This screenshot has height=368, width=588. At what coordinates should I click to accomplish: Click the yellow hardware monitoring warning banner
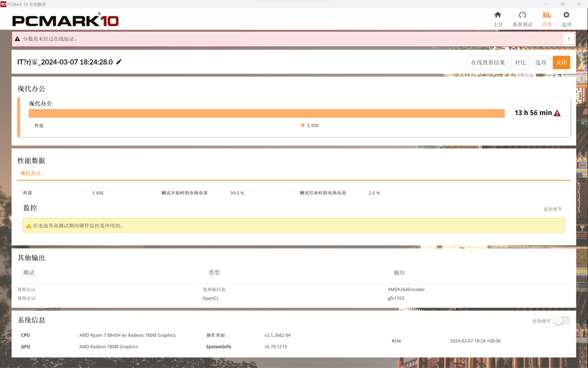[x=294, y=226]
